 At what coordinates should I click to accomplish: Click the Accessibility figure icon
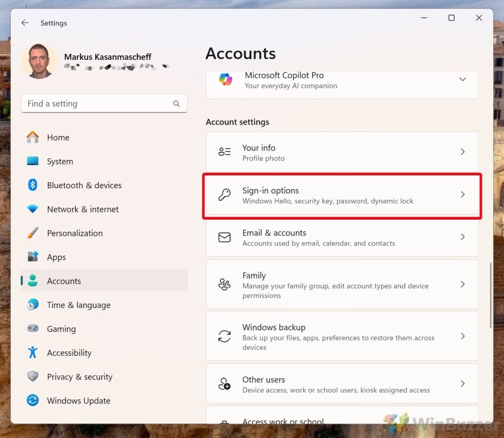(x=33, y=353)
